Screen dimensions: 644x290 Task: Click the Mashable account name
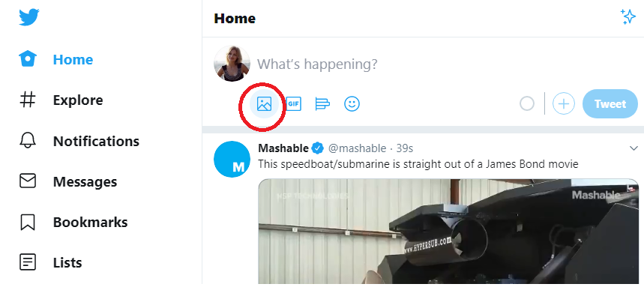[x=283, y=148]
